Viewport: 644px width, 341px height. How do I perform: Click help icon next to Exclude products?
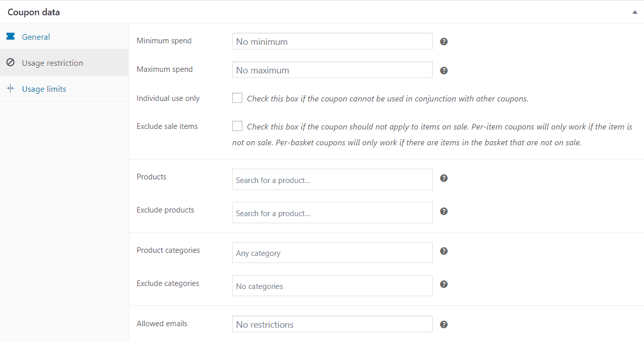click(x=444, y=211)
